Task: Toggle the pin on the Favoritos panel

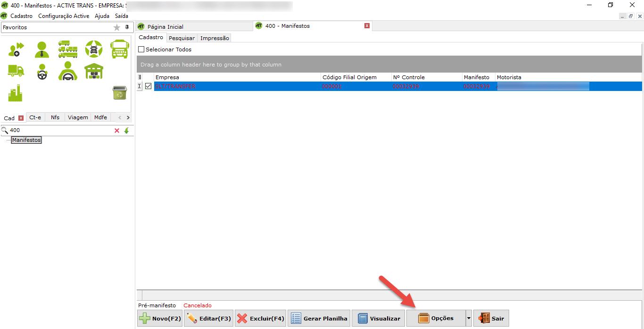Action: coord(127,27)
